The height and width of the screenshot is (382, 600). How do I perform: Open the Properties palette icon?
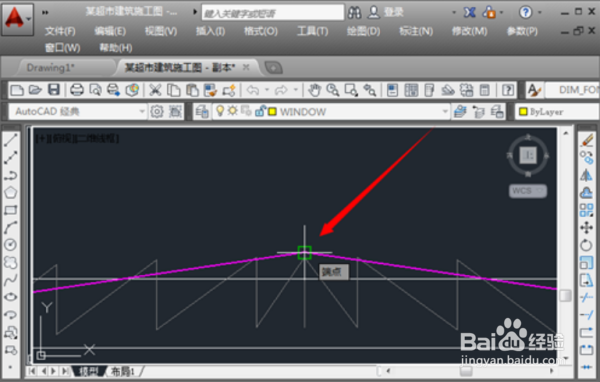click(x=392, y=90)
